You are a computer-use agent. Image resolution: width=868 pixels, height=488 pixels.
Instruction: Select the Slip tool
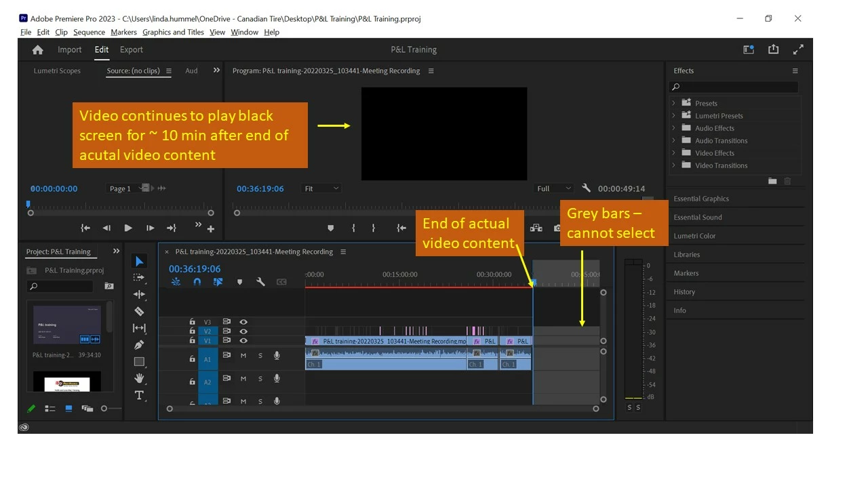(139, 328)
